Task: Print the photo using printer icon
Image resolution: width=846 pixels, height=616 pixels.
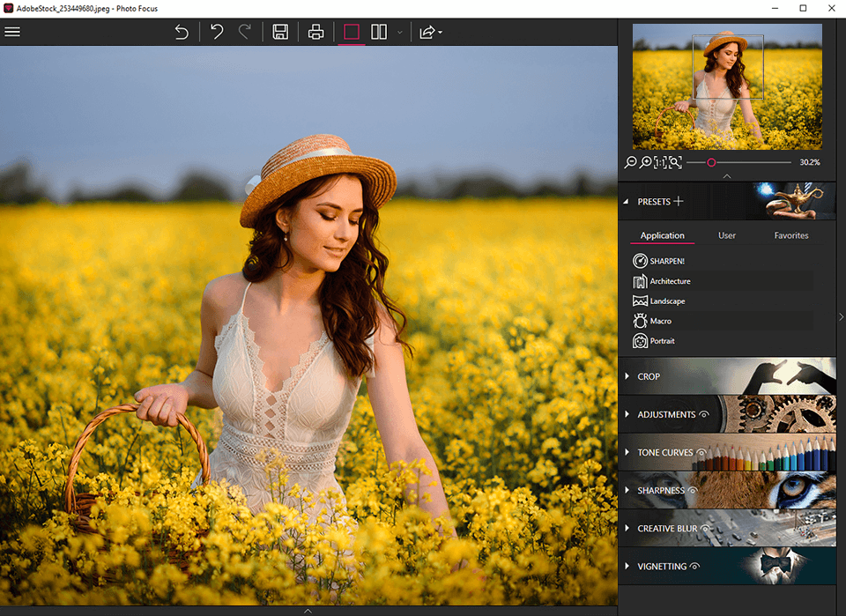Action: coord(315,33)
